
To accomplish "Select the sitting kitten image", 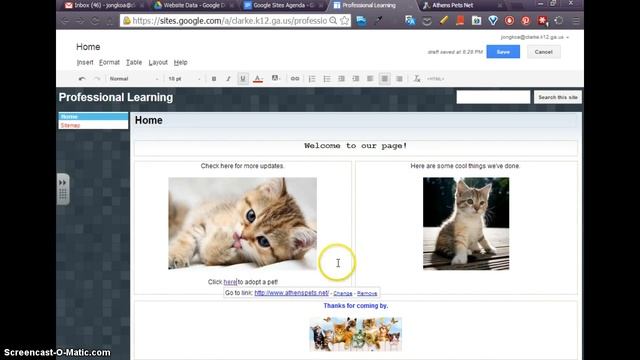I will coord(466,224).
